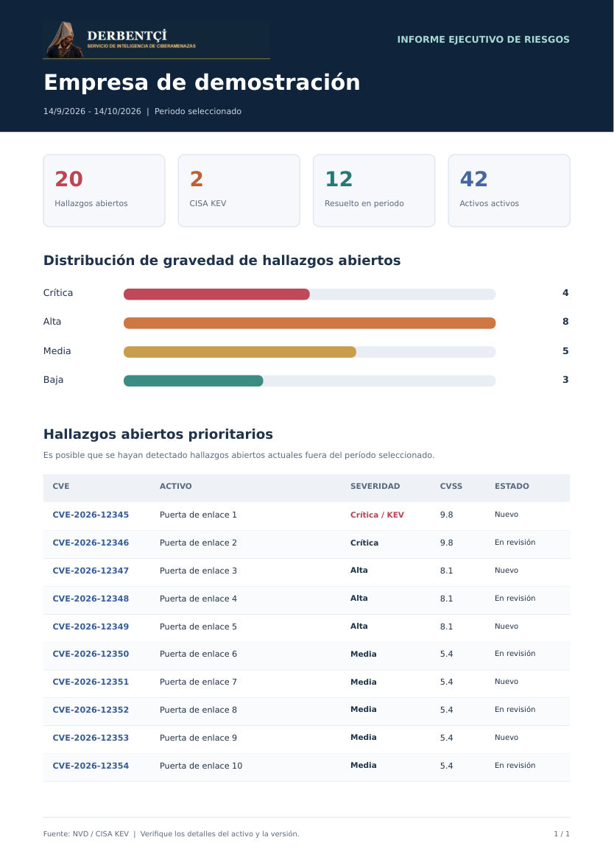Click the 'Puerta de enlace 2' cell
The width and height of the screenshot is (614, 868).
point(198,543)
